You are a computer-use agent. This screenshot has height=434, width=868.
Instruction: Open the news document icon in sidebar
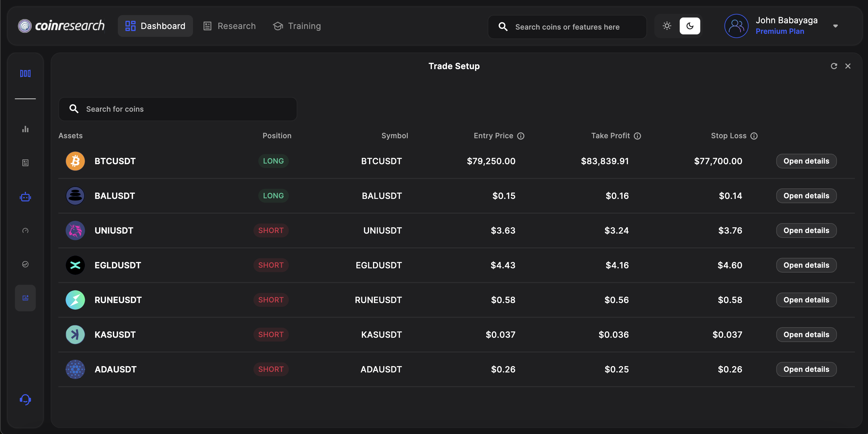[25, 163]
